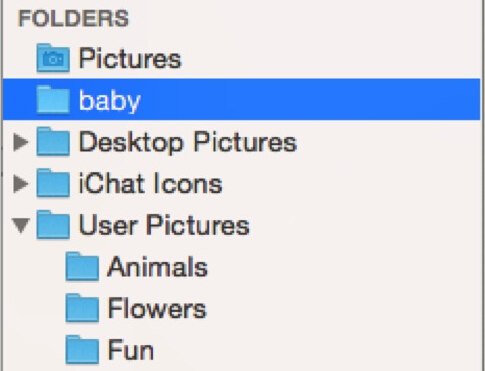Screen dimensions: 485x371
Task: Choose the iChat Icons text label
Action: (x=150, y=184)
